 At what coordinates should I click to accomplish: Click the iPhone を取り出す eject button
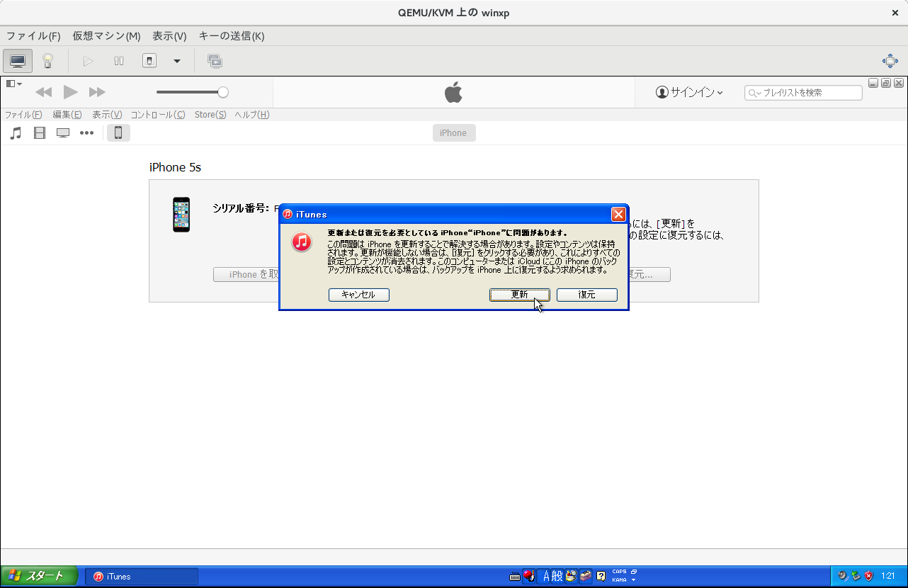click(246, 274)
